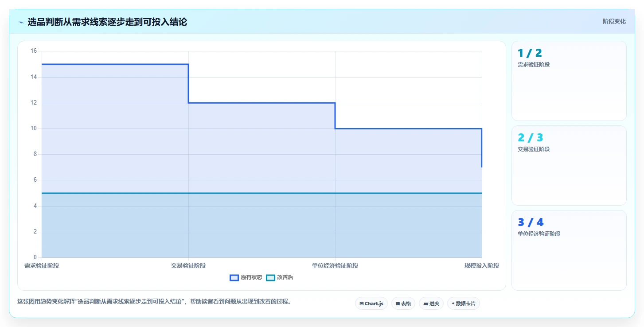Select the 数据卡片 chip
The image size is (644, 327).
464,304
